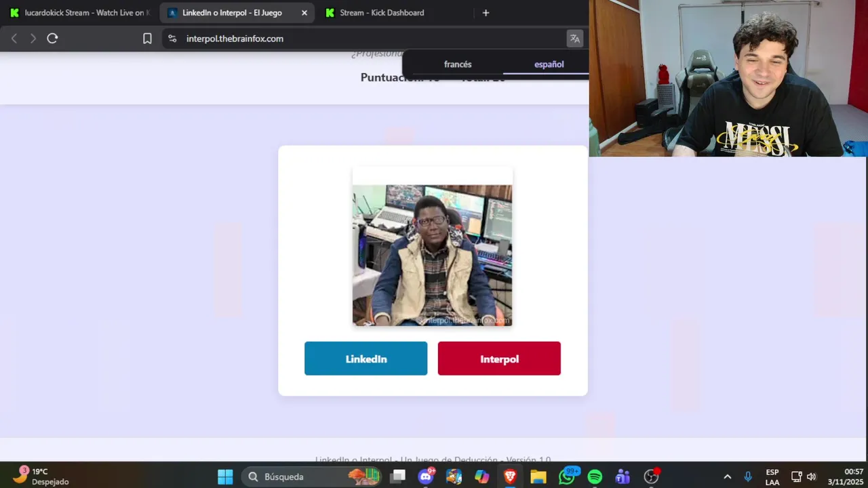Answer with the red Interpol button
Image resolution: width=868 pixels, height=488 pixels.
(x=499, y=359)
